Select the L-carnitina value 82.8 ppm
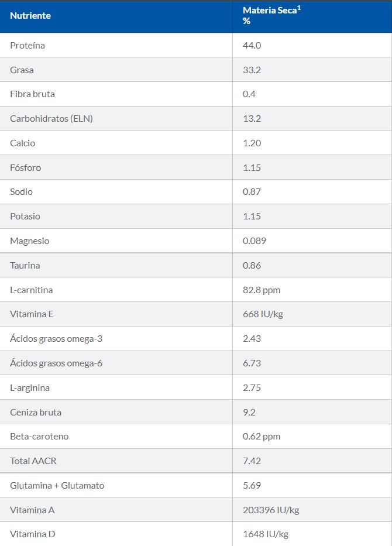392x546 pixels. (x=262, y=290)
